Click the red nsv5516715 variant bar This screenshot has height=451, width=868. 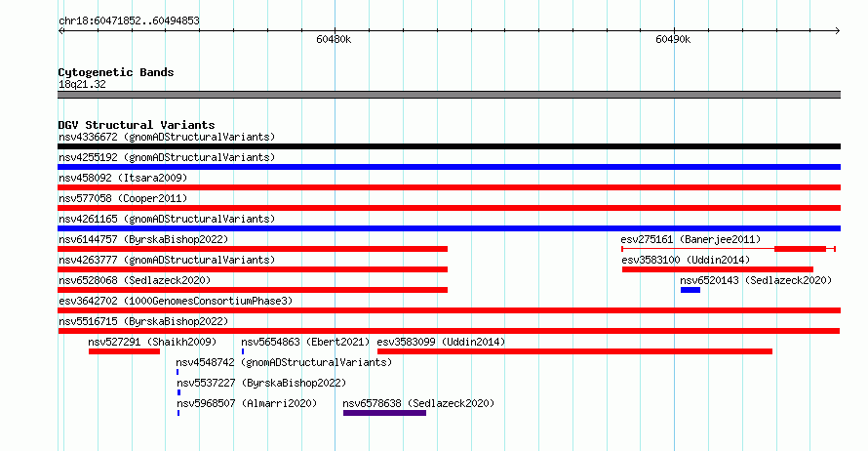tap(449, 331)
